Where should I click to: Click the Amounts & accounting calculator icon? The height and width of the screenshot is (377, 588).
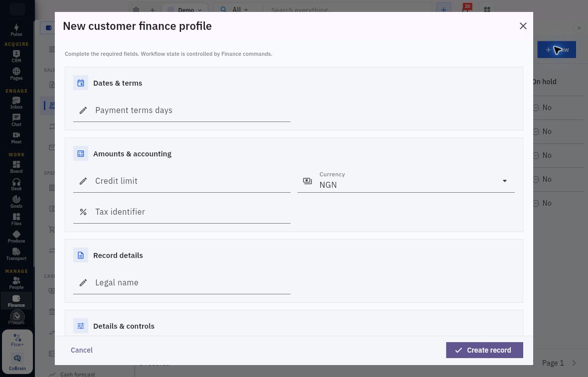(x=81, y=154)
